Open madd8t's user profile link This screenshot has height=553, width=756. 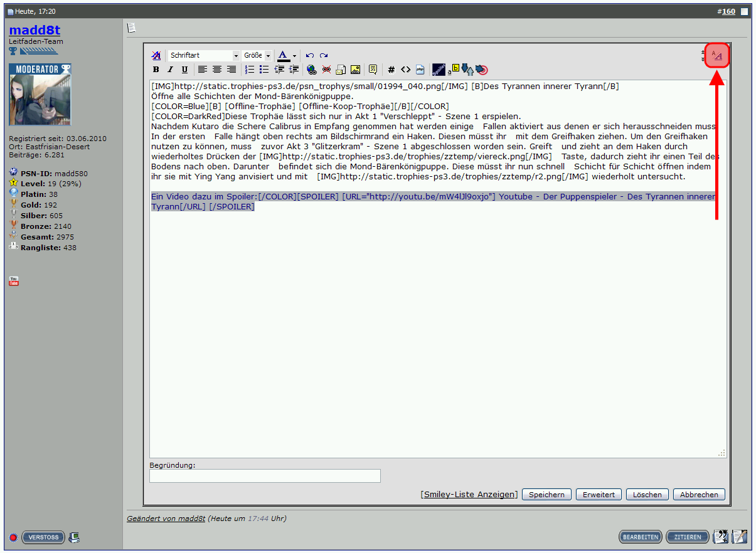point(35,30)
